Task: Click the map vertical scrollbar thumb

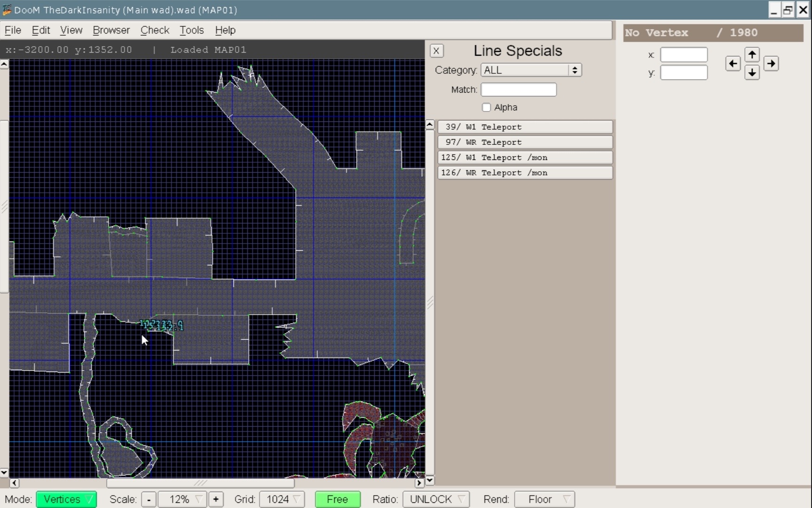Action: (x=4, y=207)
